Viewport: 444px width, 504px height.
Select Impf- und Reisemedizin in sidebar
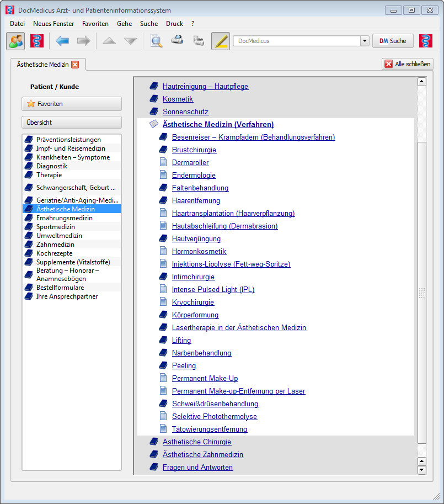click(x=72, y=148)
